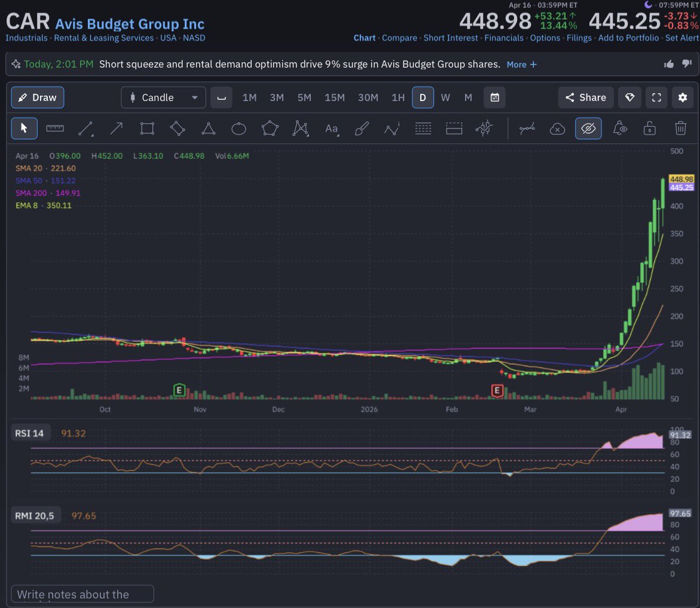Select the cursor pointer tool
The image size is (700, 608).
tap(24, 129)
